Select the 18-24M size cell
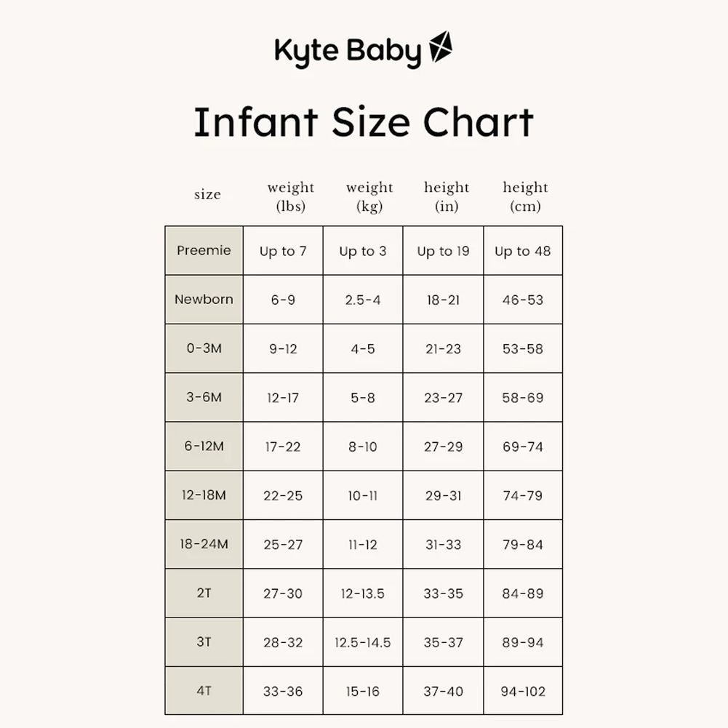 pyautogui.click(x=204, y=544)
